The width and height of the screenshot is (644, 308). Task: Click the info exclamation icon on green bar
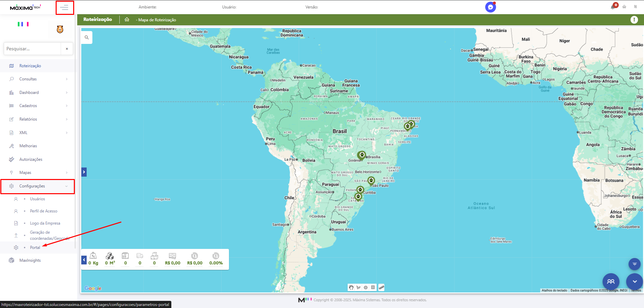634,20
